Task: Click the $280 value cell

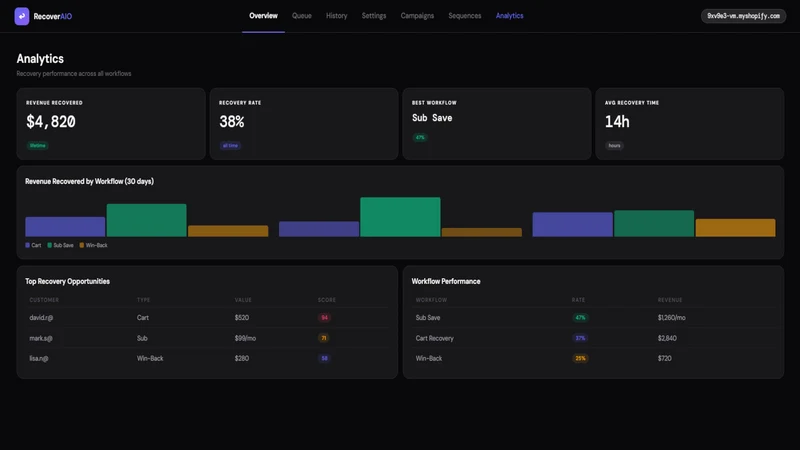Action: tap(241, 358)
